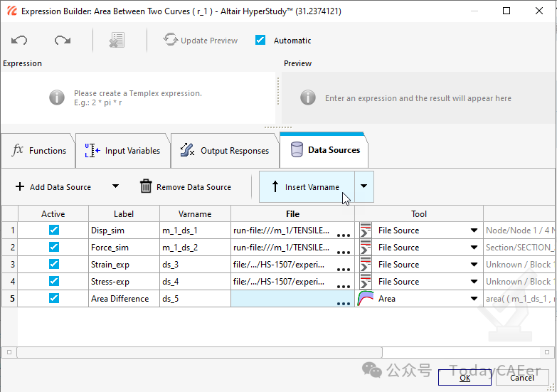Viewport: 557px width, 392px height.
Task: Uncheck Active for Disp_sim
Action: point(54,230)
